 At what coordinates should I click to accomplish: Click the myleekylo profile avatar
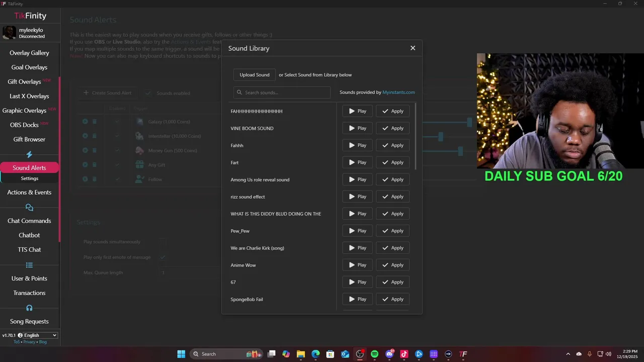pyautogui.click(x=9, y=33)
